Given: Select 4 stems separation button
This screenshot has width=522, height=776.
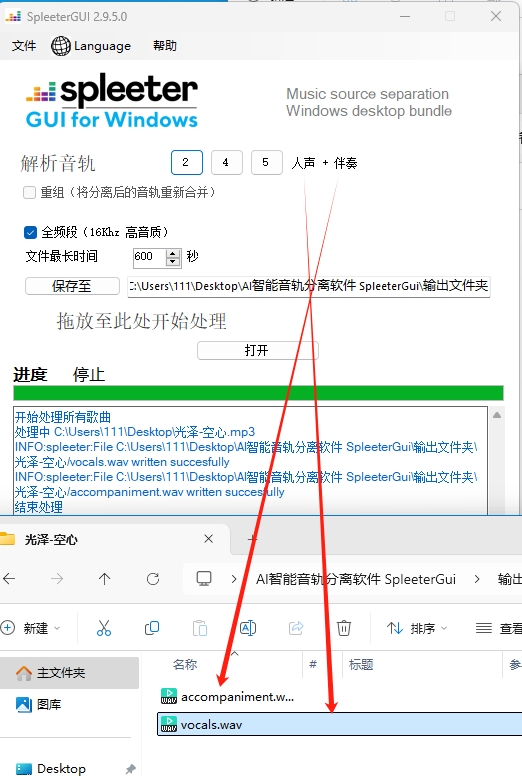Looking at the screenshot, I should coord(226,162).
